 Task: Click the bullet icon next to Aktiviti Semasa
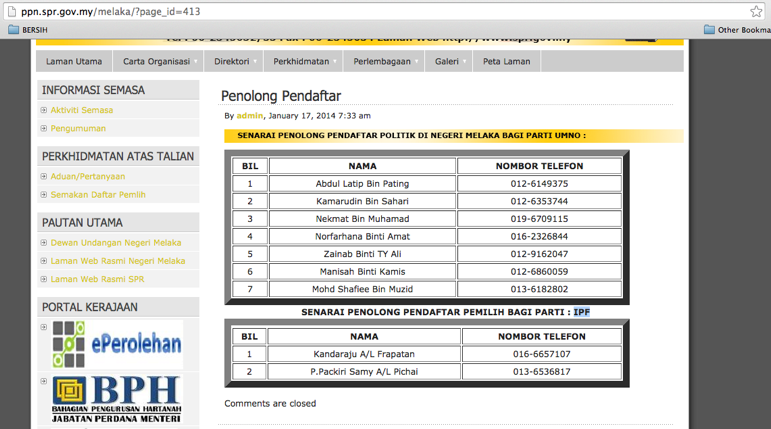[44, 110]
